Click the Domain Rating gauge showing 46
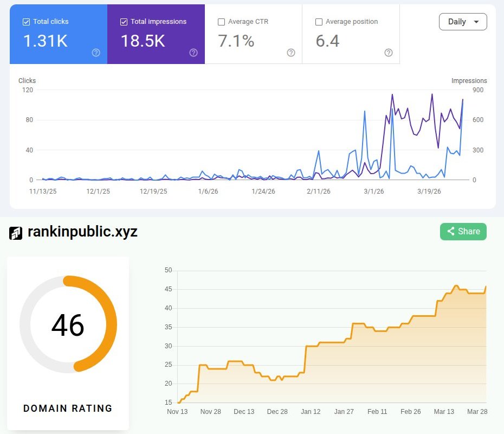 (x=68, y=324)
